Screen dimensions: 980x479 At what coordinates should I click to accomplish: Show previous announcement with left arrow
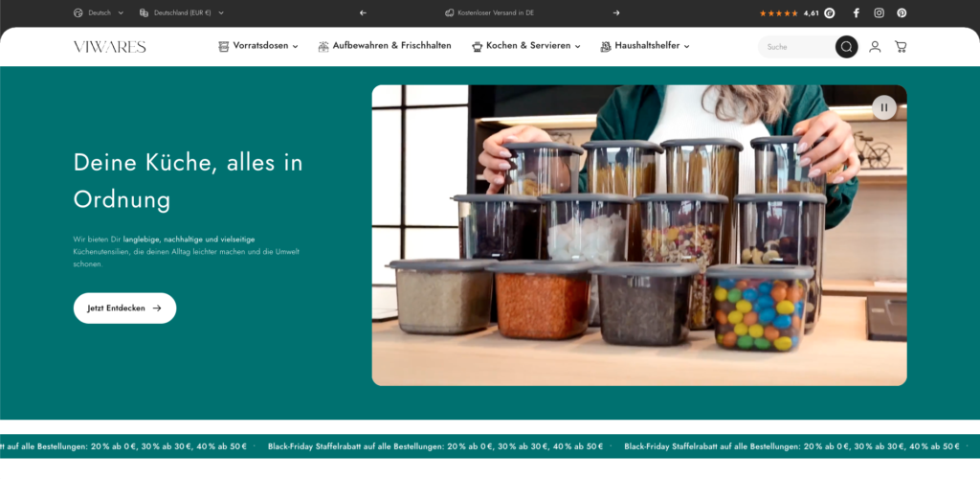pyautogui.click(x=363, y=13)
